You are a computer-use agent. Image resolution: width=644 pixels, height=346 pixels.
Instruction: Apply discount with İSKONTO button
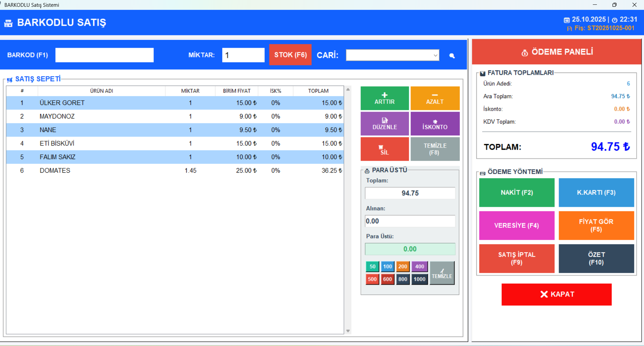coord(435,124)
